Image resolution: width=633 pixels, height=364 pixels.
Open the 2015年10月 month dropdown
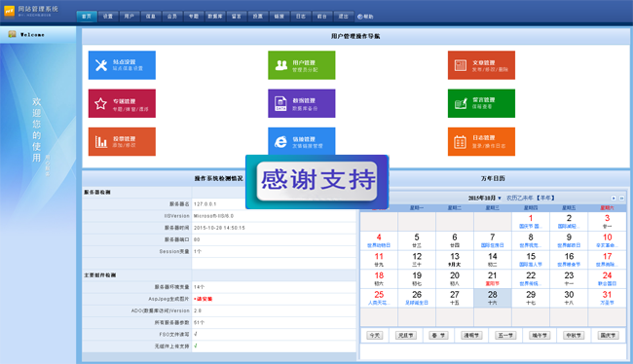pyautogui.click(x=484, y=199)
